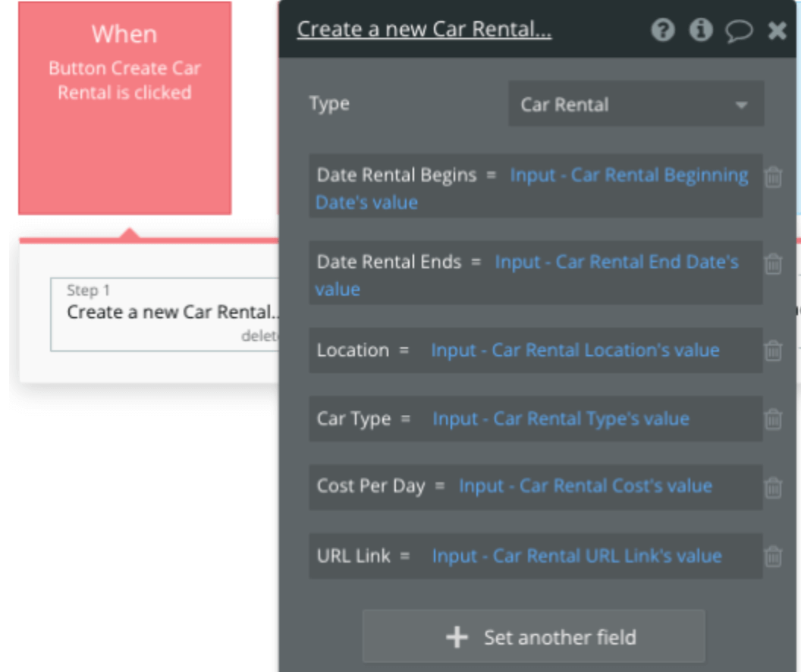The image size is (801, 672).
Task: Close the Create a new Car Rental modal
Action: pyautogui.click(x=777, y=30)
